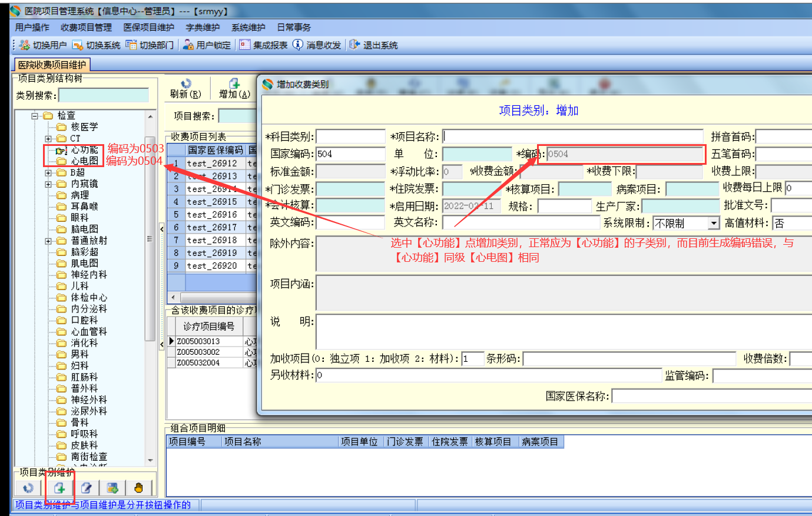This screenshot has height=516, width=812.
Task: Select 体检中心 in the category tree
Action: click(x=89, y=298)
